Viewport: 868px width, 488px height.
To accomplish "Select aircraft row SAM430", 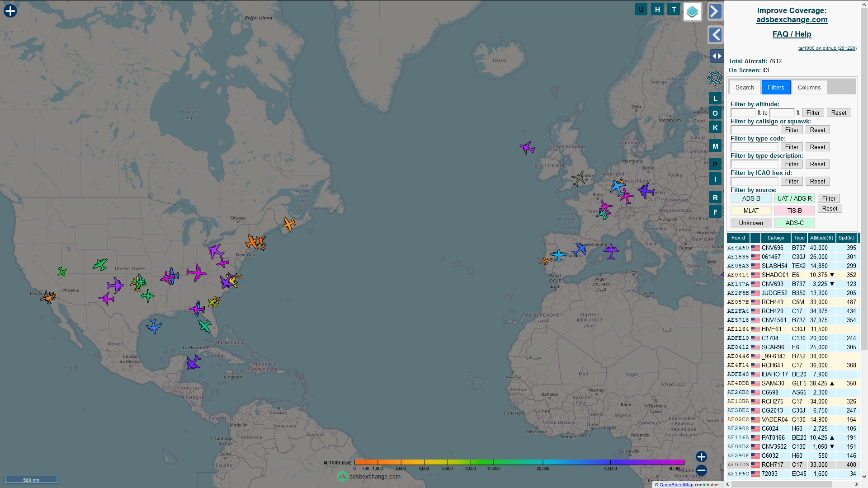I will pyautogui.click(x=793, y=383).
